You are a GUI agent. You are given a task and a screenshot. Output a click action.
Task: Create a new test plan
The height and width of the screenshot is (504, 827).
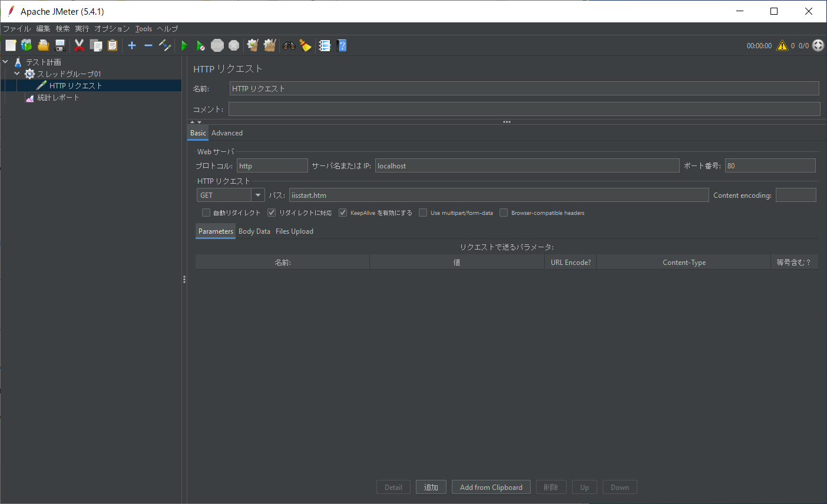point(11,45)
